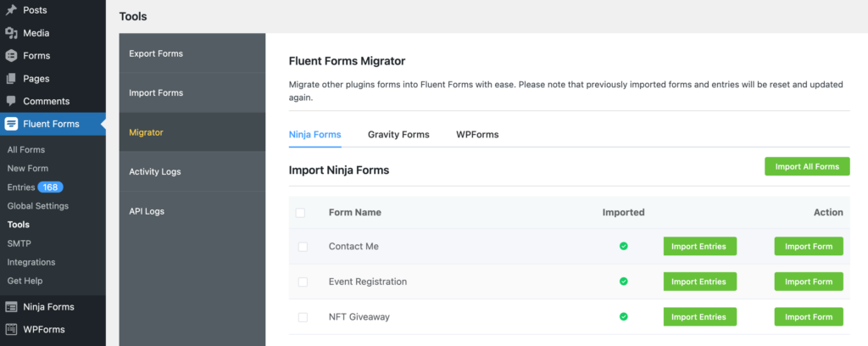Tick the select-all checkbox in the table header
868x346 pixels.
click(x=300, y=213)
